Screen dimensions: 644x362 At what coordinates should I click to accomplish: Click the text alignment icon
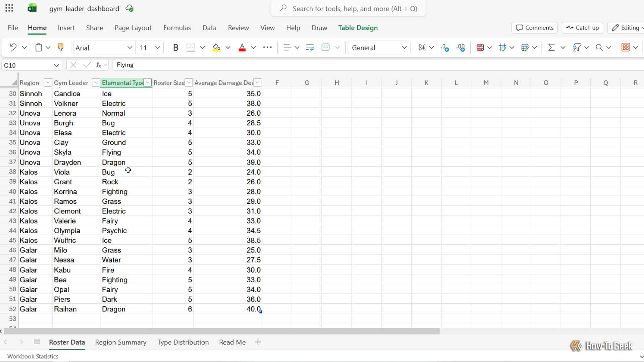click(287, 48)
